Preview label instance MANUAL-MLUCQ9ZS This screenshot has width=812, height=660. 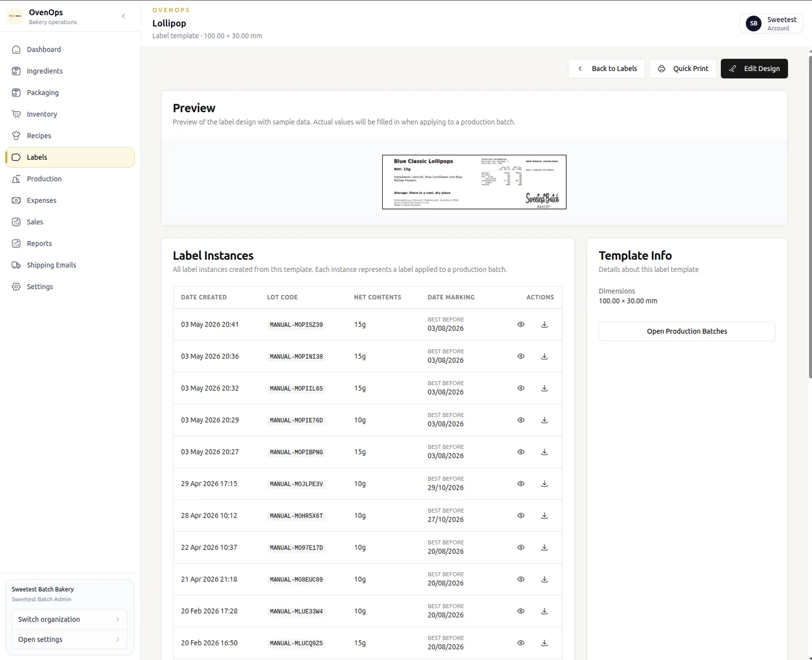click(521, 643)
